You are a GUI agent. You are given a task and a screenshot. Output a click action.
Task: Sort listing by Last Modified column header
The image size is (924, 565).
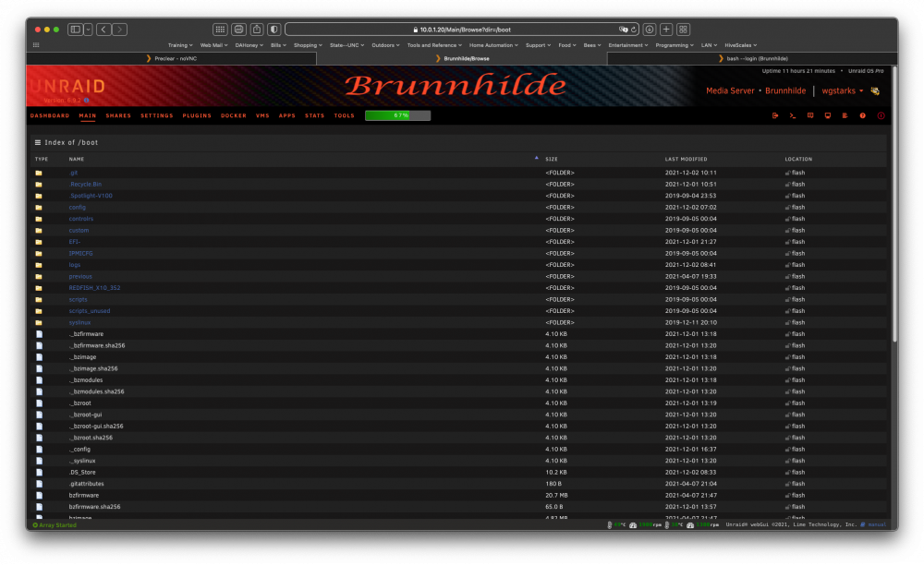tap(686, 159)
